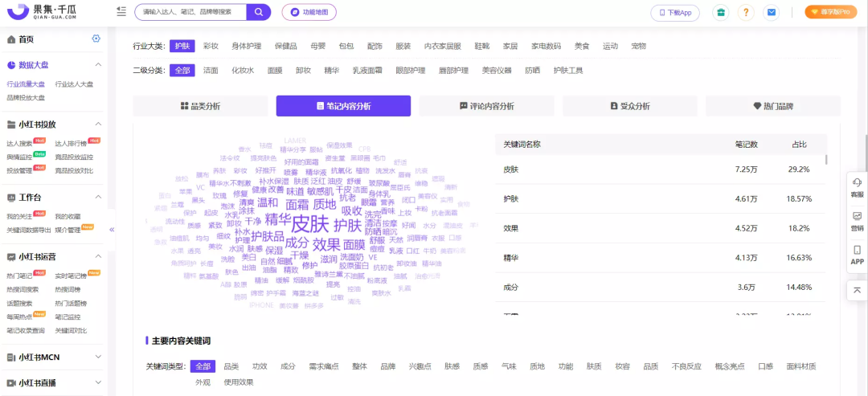The image size is (868, 396).
Task: Open the green toolbox icon in header
Action: coord(720,12)
